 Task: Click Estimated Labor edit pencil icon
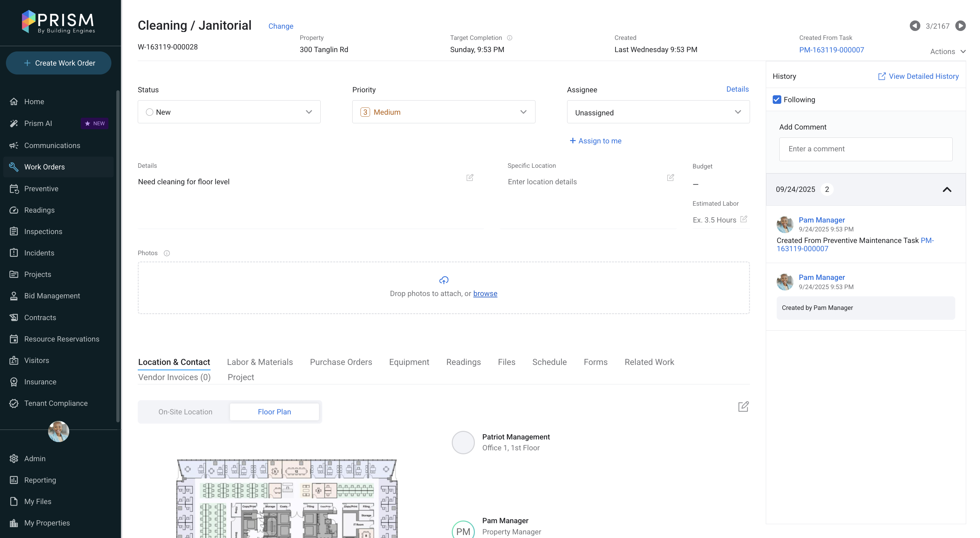(x=744, y=219)
